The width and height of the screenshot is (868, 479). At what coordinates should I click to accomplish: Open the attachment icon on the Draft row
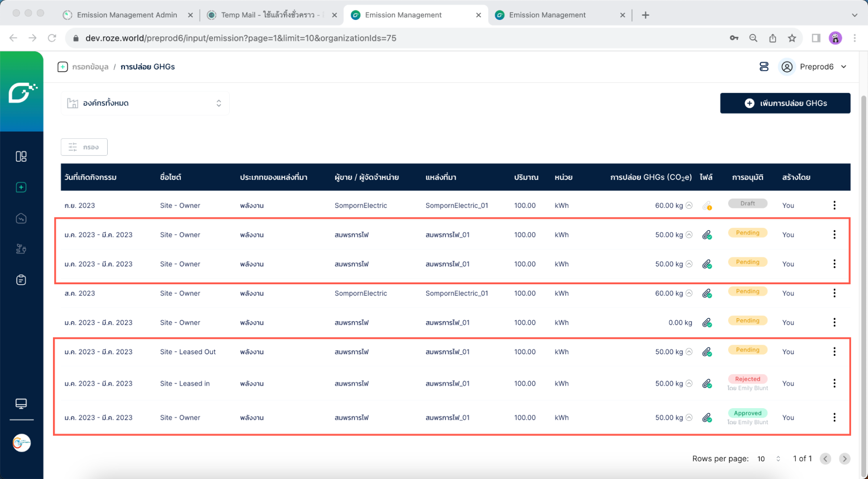707,206
